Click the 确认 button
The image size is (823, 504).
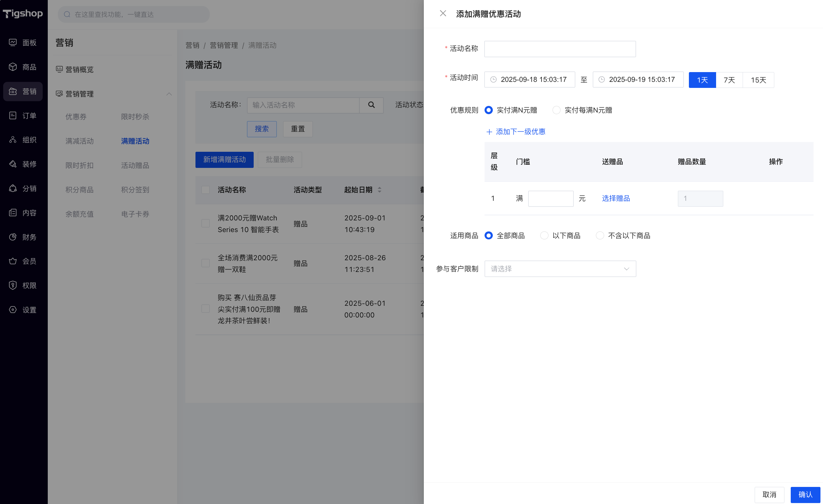click(805, 495)
